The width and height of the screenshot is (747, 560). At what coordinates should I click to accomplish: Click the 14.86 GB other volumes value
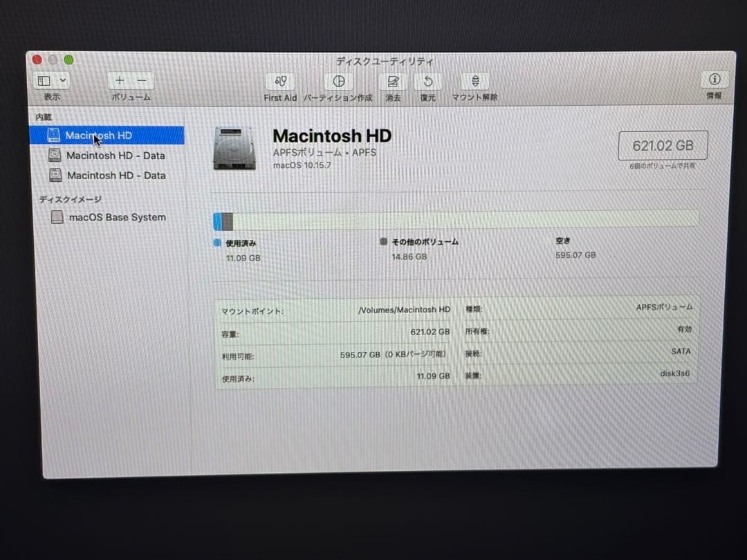(x=409, y=256)
